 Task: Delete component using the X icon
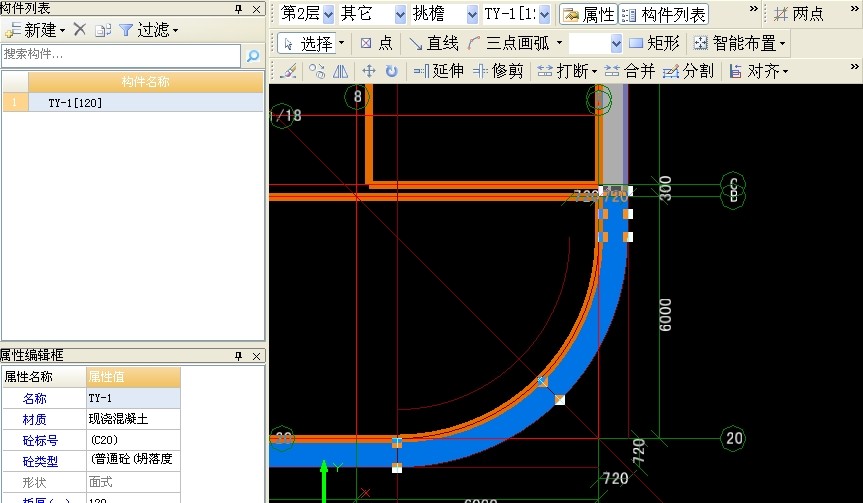[x=80, y=29]
